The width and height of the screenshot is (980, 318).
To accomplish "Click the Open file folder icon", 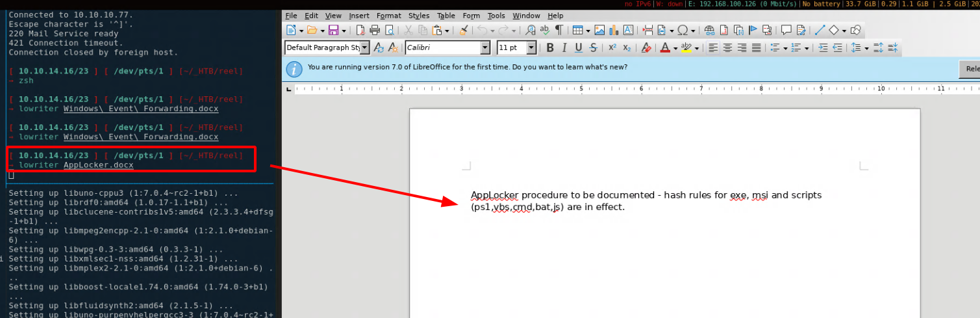I will click(312, 30).
